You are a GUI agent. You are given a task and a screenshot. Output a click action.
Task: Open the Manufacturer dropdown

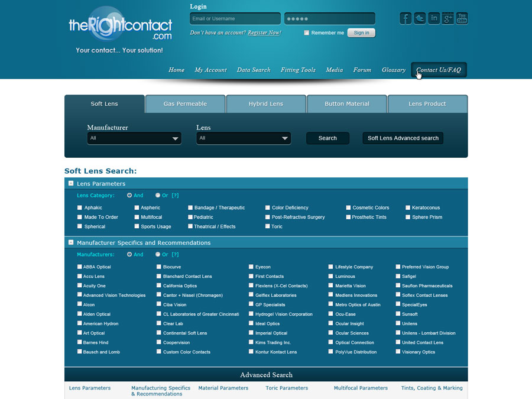pyautogui.click(x=134, y=138)
